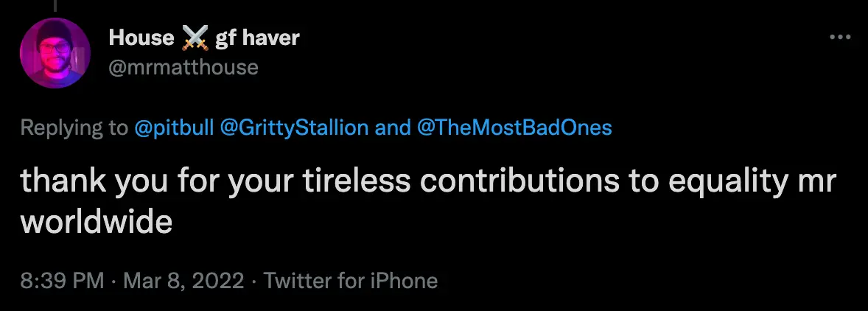Open the @GrittyStallion mention link
The height and width of the screenshot is (311, 868).
(x=295, y=127)
